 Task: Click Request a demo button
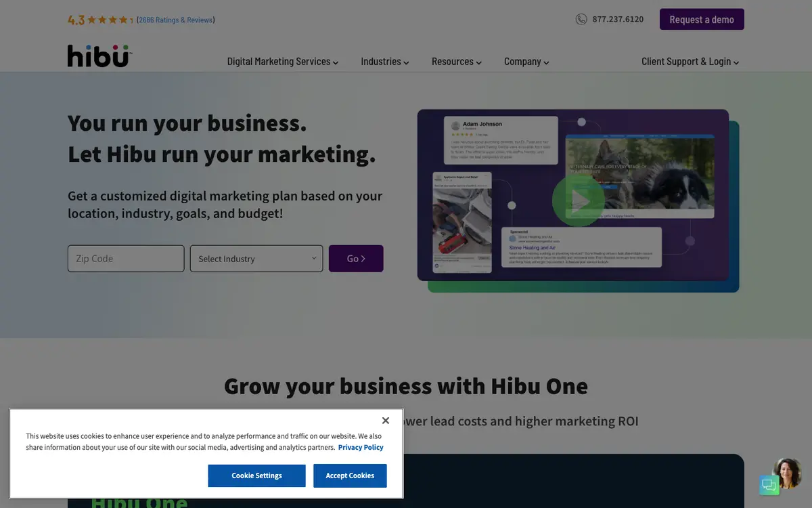coord(702,20)
